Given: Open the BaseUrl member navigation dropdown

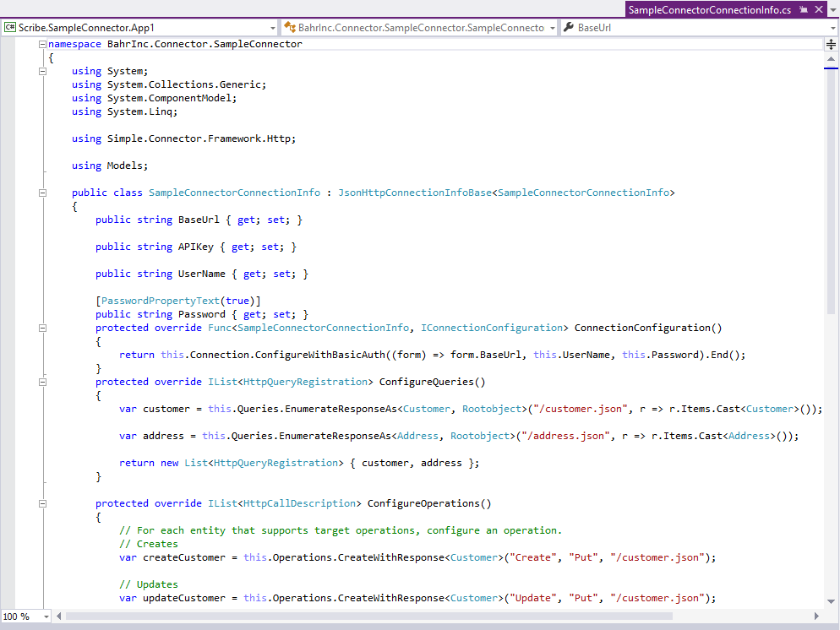Looking at the screenshot, I should pos(832,28).
